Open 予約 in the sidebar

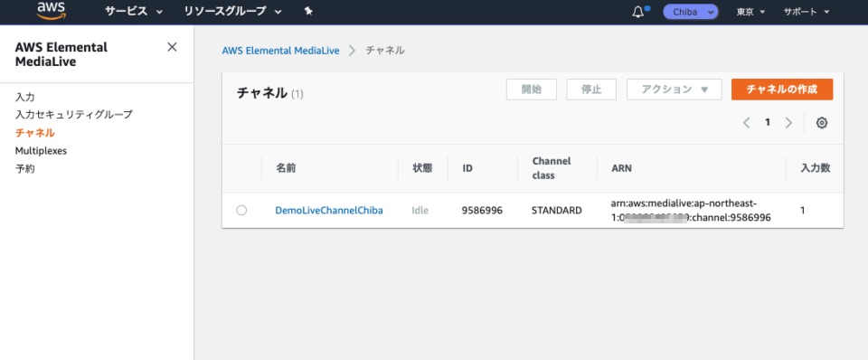(25, 169)
